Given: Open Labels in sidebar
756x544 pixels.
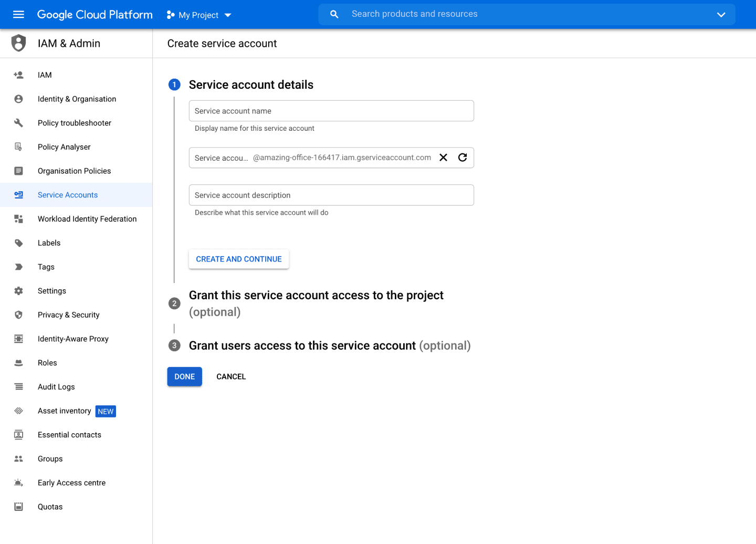Looking at the screenshot, I should point(76,243).
